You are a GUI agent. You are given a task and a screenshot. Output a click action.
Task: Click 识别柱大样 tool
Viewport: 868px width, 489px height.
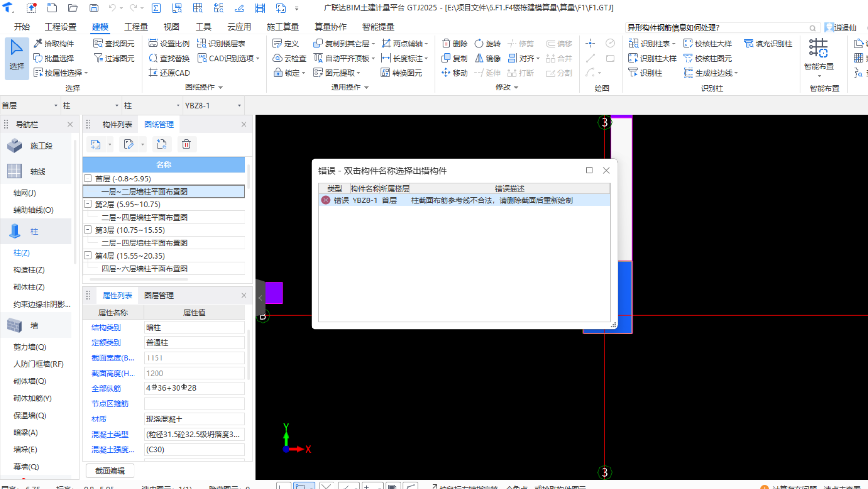click(x=652, y=58)
